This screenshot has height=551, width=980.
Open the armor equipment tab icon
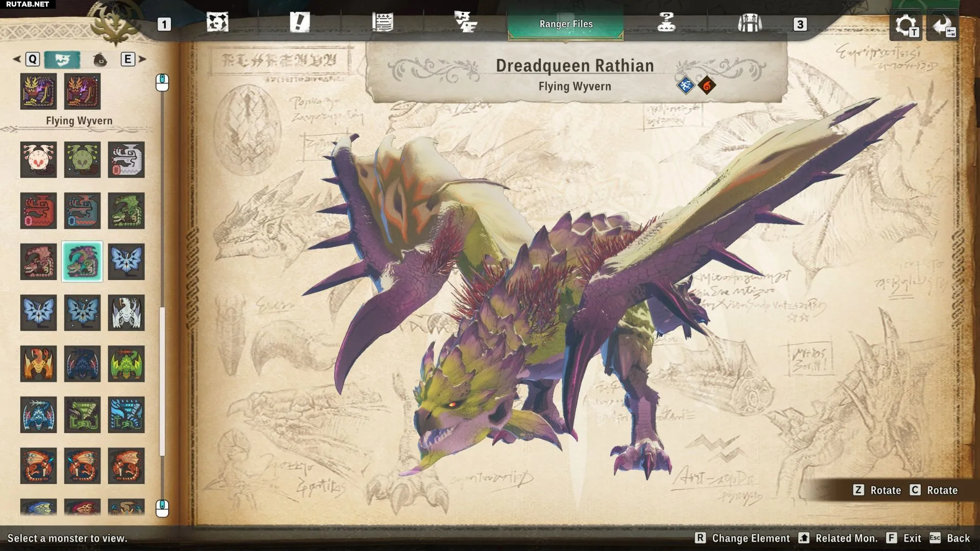[x=749, y=23]
